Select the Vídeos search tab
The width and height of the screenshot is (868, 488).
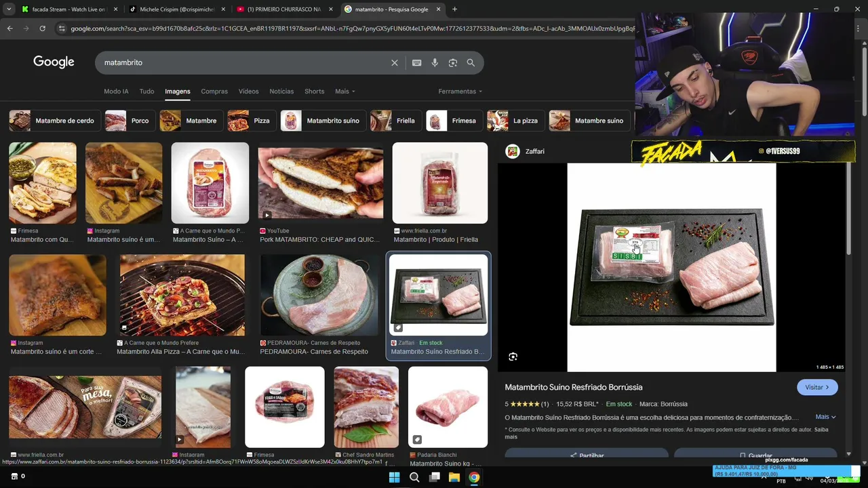click(x=248, y=91)
